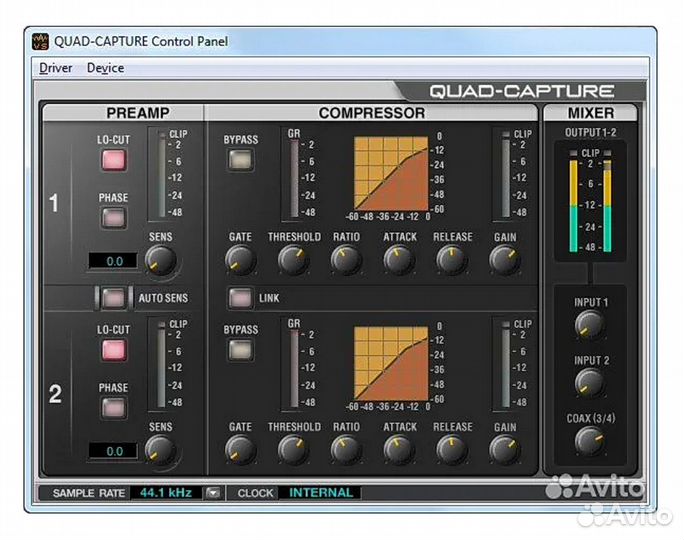Open the Driver menu
This screenshot has width=684, height=540.
(55, 68)
